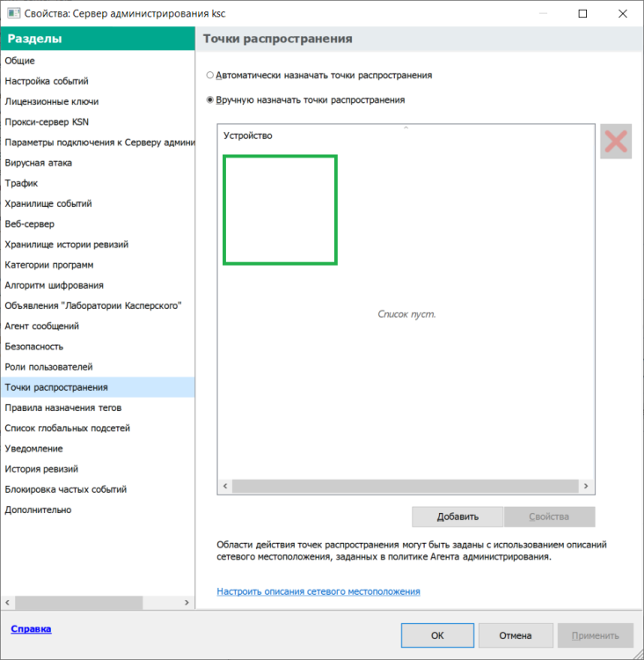Image resolution: width=644 pixels, height=660 pixels.
Task: Open the Вирусная атака section
Action: point(98,163)
